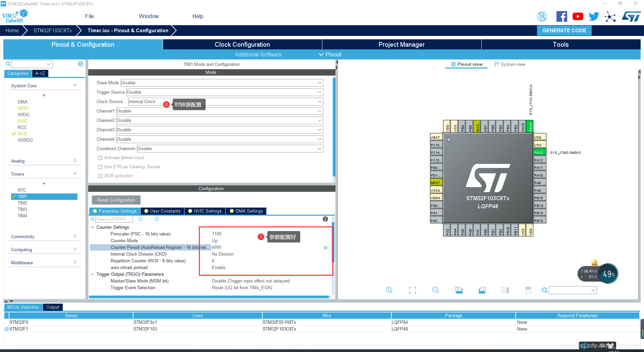Screen dimensions: 644x352
Task: Open the Clock Source dropdown
Action: pyautogui.click(x=225, y=101)
